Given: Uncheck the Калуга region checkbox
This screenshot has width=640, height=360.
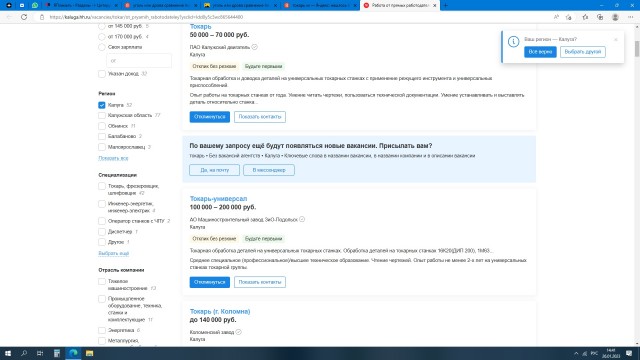Looking at the screenshot, I should point(102,105).
